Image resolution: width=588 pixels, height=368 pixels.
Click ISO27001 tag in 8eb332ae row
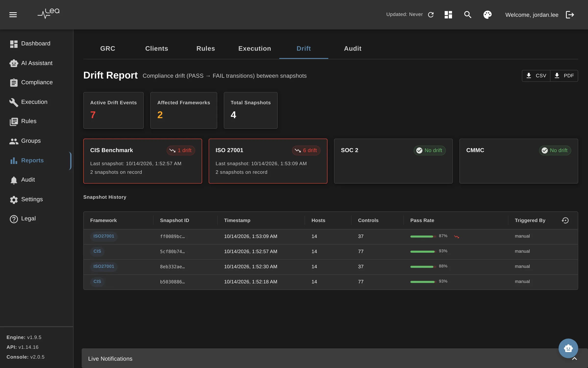click(104, 266)
